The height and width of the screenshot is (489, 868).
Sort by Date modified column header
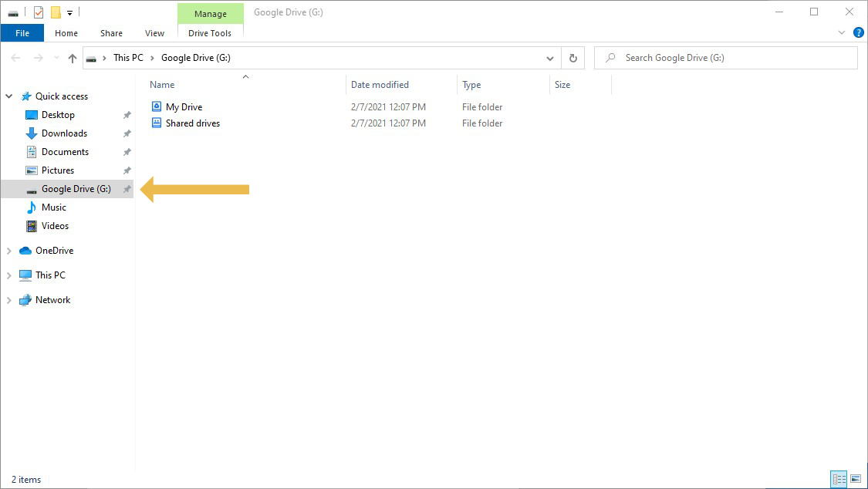coord(380,85)
